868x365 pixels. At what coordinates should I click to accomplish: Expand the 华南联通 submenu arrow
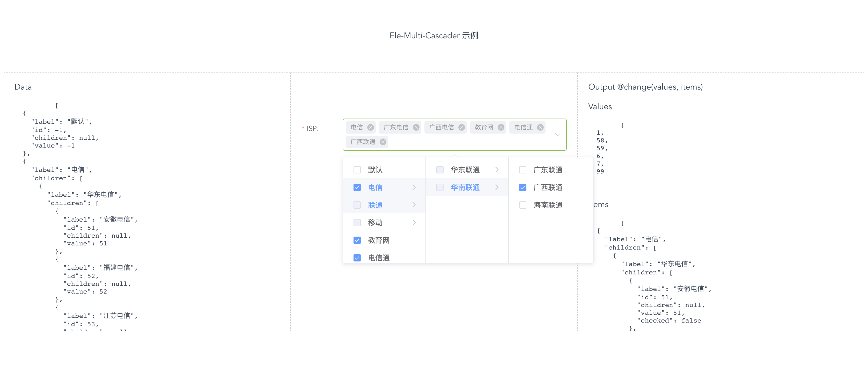497,187
